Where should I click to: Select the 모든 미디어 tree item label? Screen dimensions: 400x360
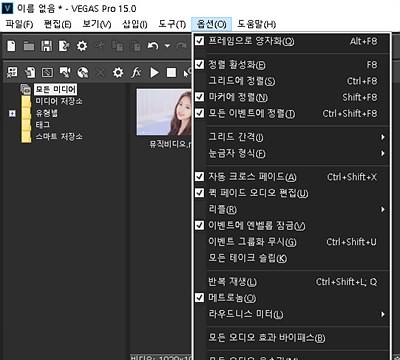coord(55,89)
